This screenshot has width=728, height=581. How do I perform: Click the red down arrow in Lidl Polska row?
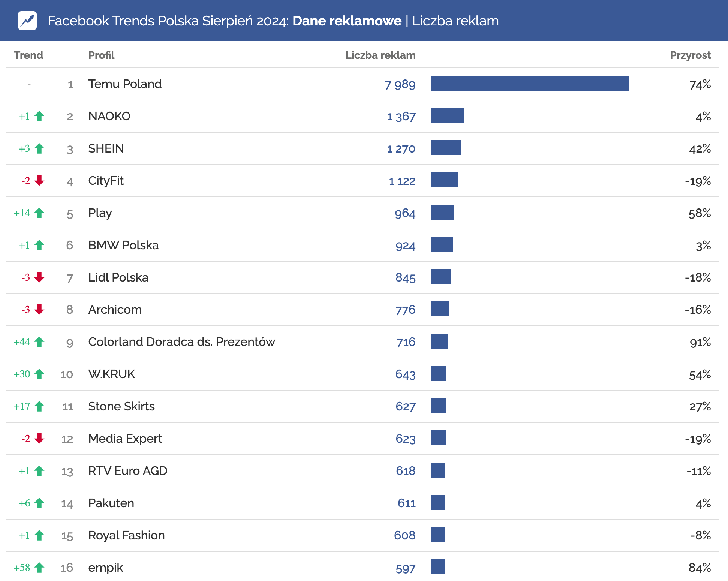(39, 277)
